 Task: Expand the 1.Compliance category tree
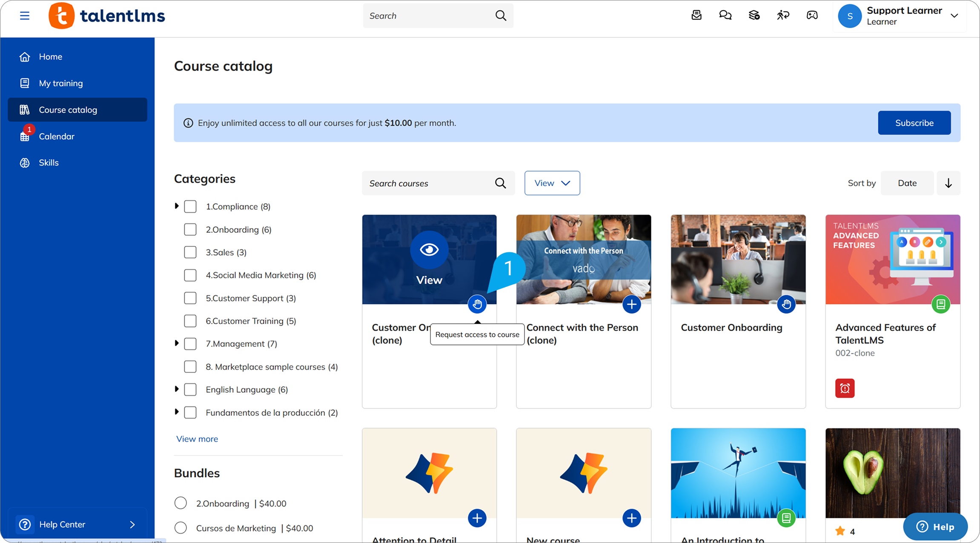click(x=177, y=206)
